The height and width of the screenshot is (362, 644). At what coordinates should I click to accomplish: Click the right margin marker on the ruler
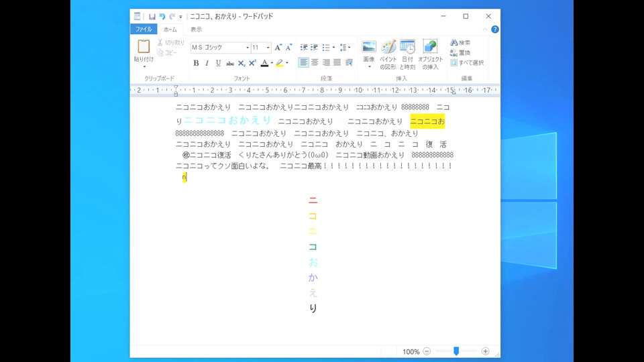(454, 93)
